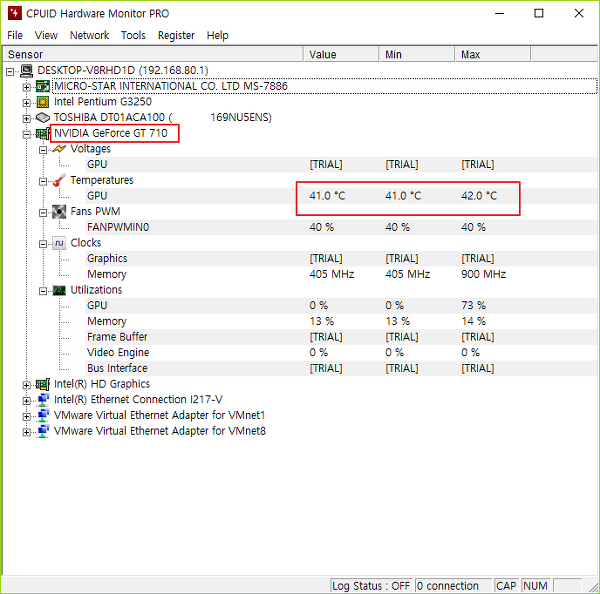Open the Network menu
600x594 pixels.
[x=90, y=35]
